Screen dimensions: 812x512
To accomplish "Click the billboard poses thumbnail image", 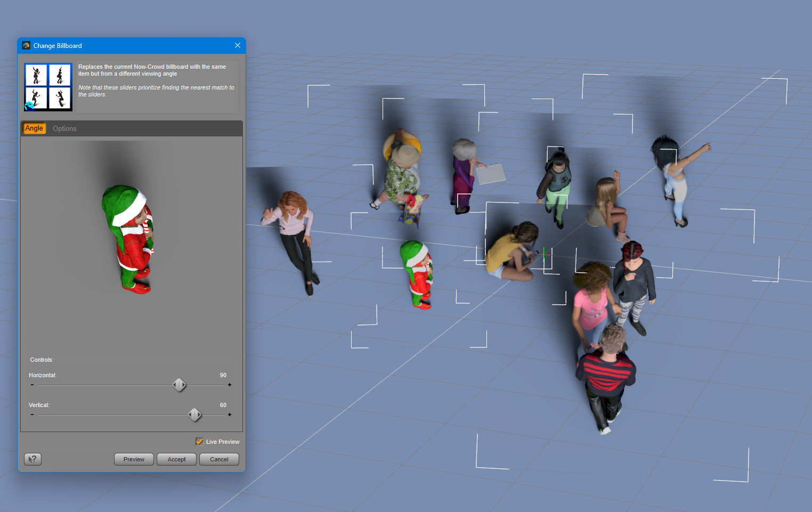I will pos(48,87).
